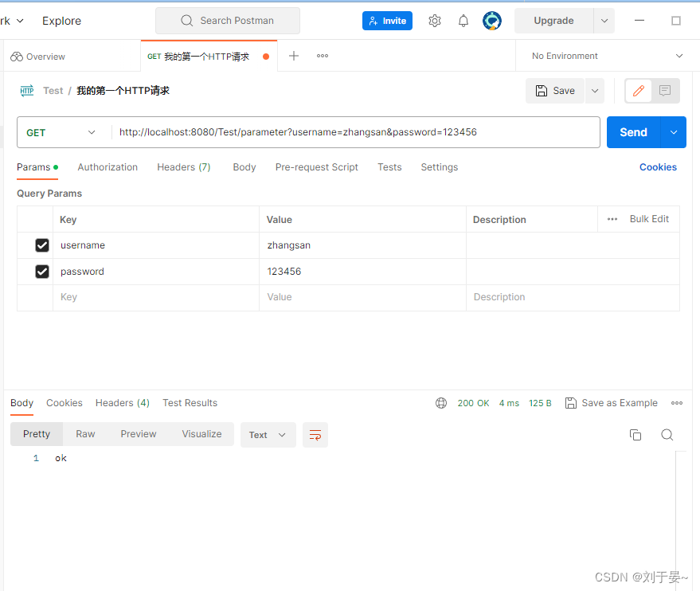Switch to Raw view
This screenshot has height=591, width=700.
[x=85, y=434]
